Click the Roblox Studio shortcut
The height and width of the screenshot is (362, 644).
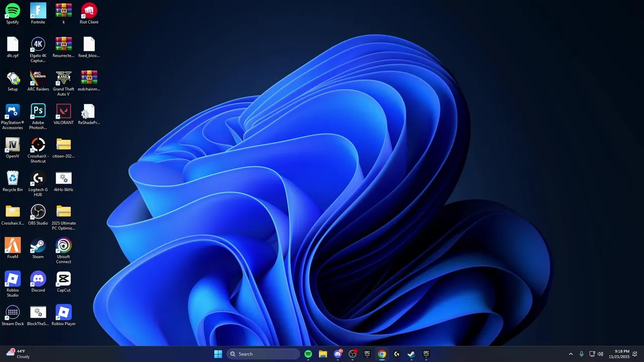[x=13, y=285]
